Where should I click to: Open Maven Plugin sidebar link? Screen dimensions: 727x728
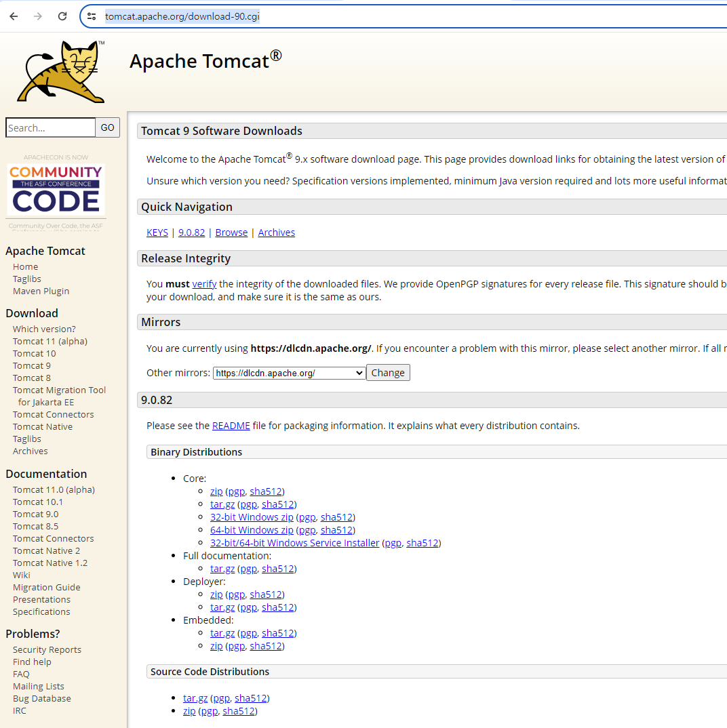click(x=41, y=291)
